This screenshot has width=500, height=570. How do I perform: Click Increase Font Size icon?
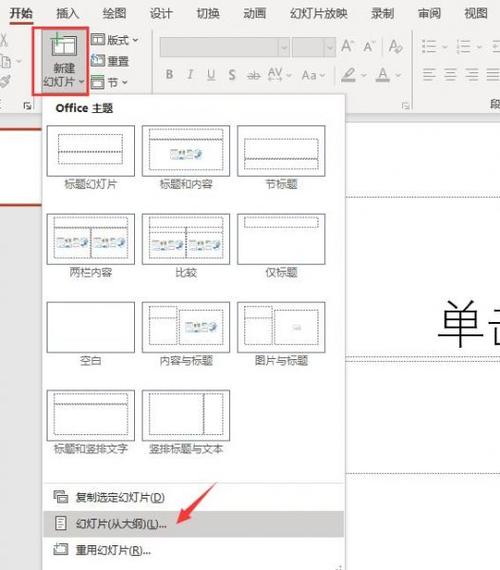[348, 46]
